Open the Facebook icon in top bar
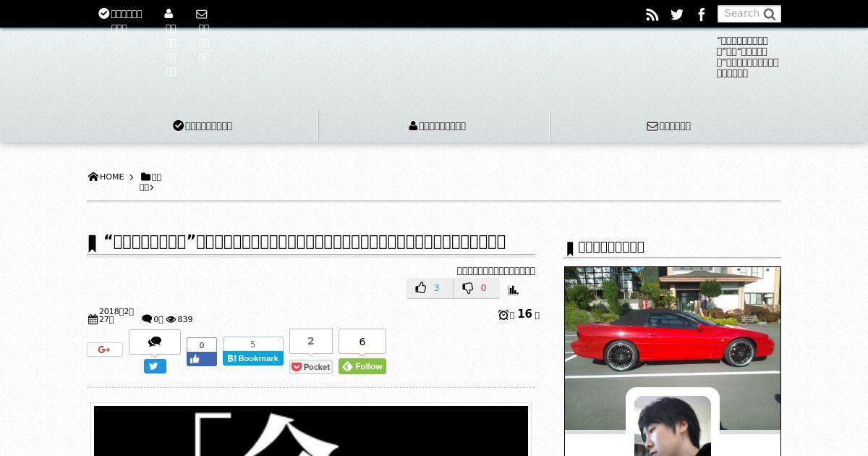The height and width of the screenshot is (456, 868). (701, 14)
